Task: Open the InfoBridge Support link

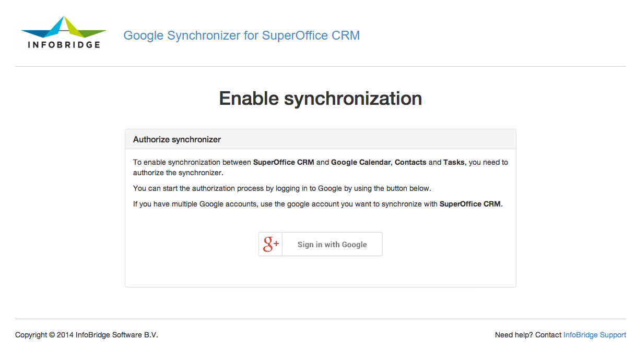Action: (595, 335)
